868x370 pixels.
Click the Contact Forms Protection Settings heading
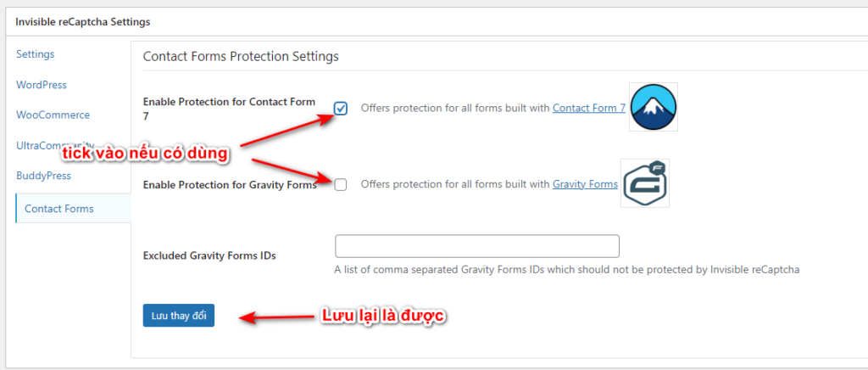[241, 57]
